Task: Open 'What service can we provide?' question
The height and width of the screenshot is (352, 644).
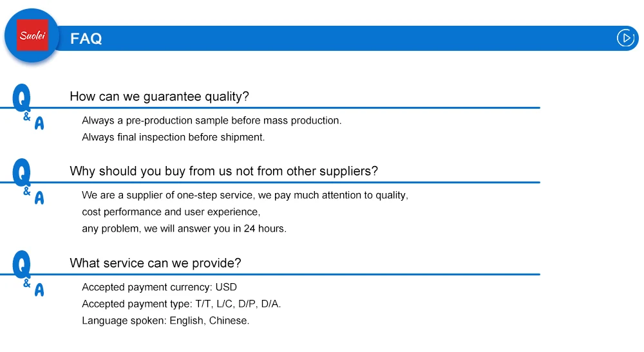Action: pyautogui.click(x=155, y=263)
